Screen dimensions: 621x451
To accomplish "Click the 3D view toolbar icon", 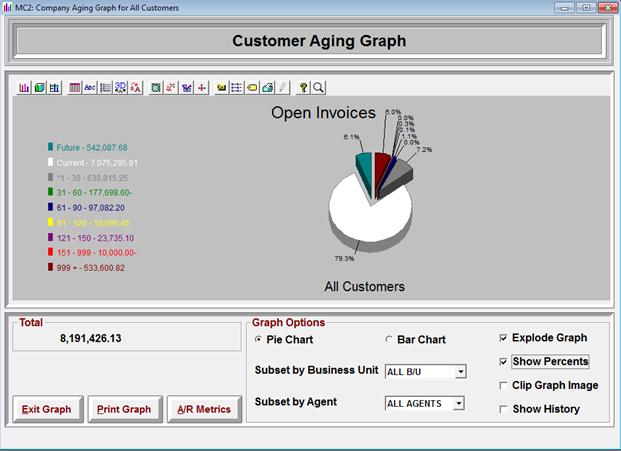I will click(120, 88).
